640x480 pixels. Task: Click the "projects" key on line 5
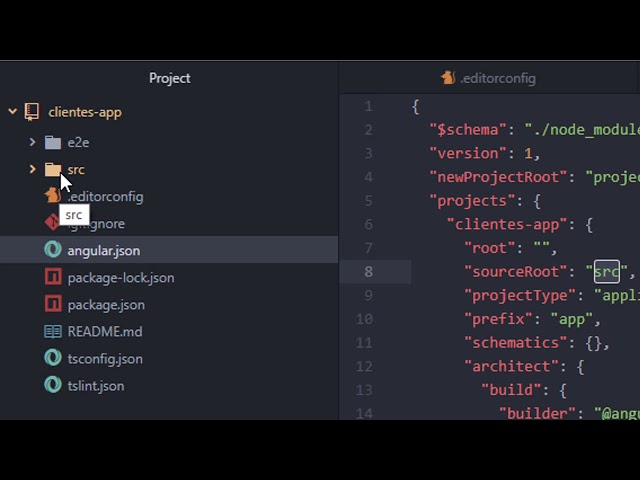pyautogui.click(x=472, y=201)
